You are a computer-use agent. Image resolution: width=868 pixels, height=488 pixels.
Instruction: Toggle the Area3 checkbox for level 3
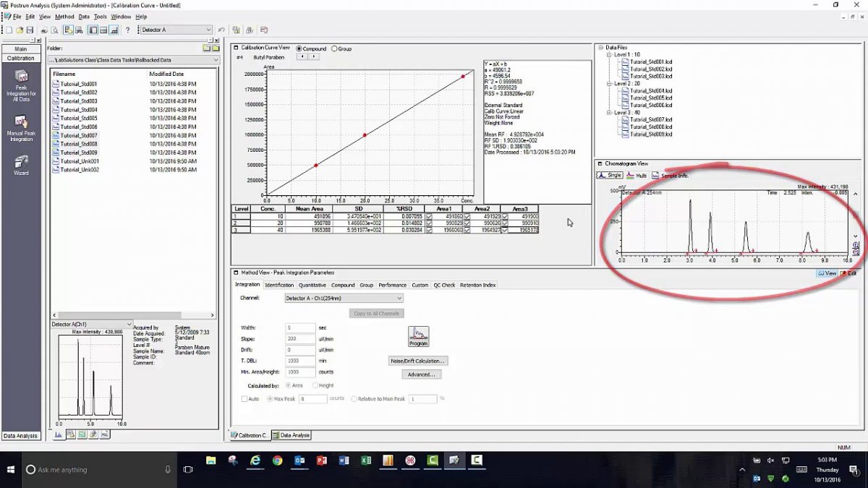click(504, 230)
